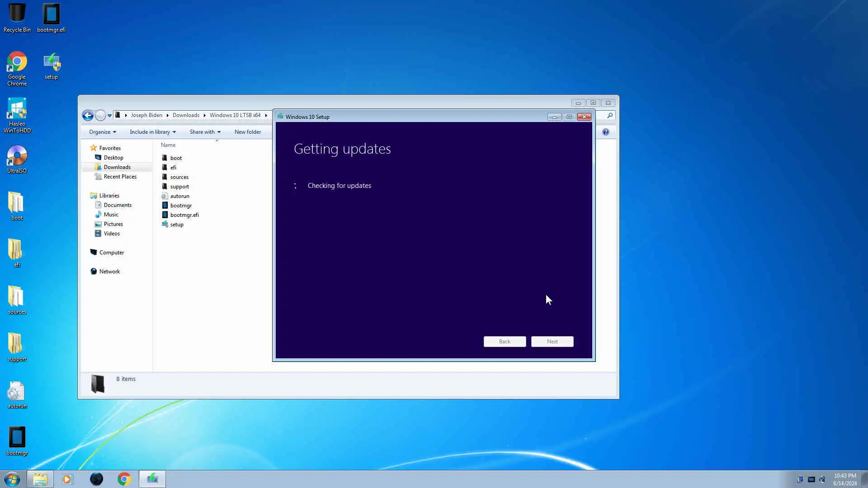Expand the Organize dropdown menu
The height and width of the screenshot is (488, 868).
pos(103,132)
